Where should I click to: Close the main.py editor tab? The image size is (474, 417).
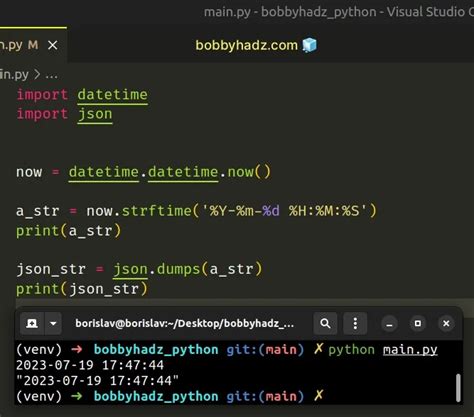point(53,45)
